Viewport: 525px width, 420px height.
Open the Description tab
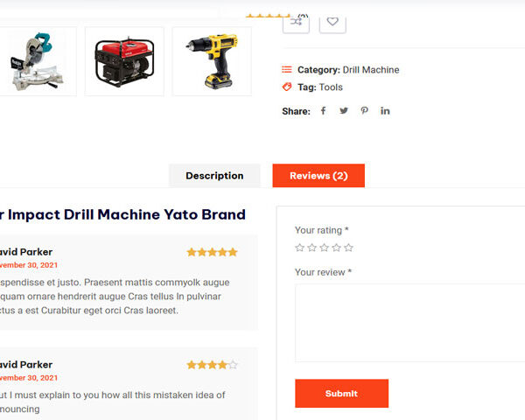[214, 176]
